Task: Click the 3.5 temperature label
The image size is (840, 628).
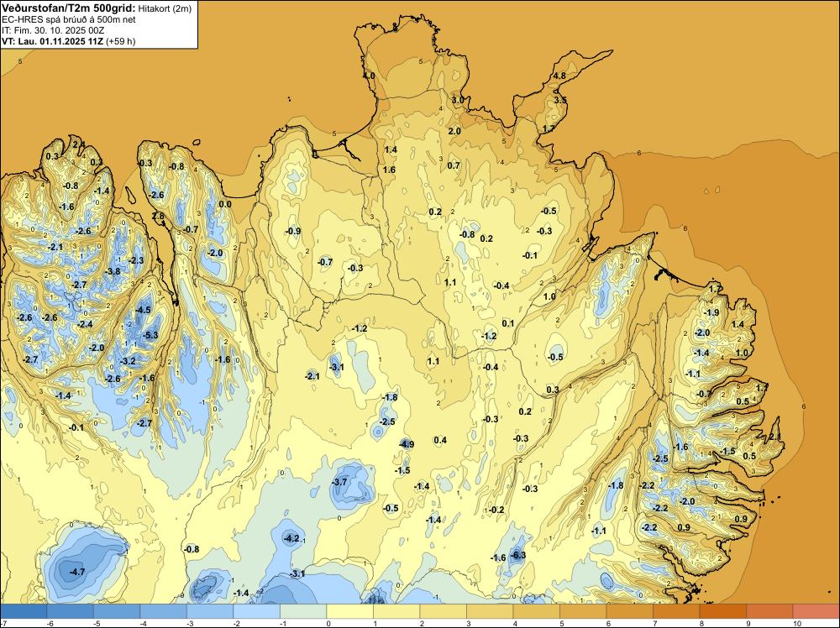Action: [560, 100]
